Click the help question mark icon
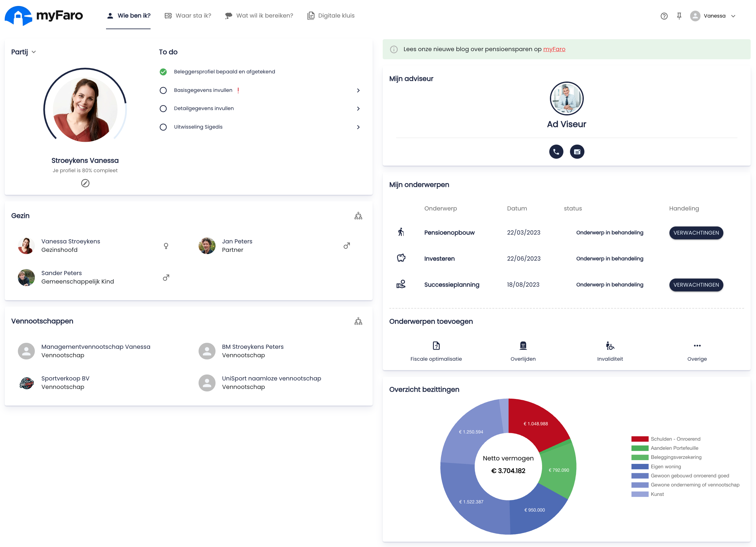This screenshot has width=756, height=547. (x=664, y=16)
